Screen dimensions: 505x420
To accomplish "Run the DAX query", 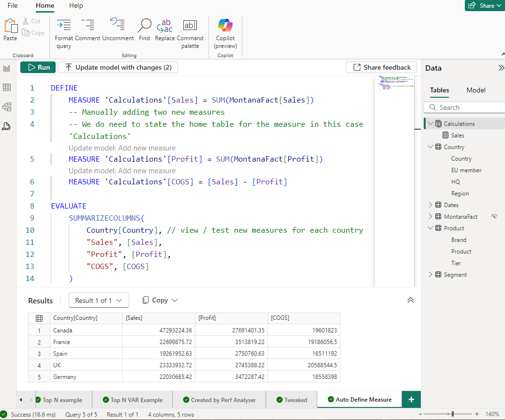I will tap(38, 67).
